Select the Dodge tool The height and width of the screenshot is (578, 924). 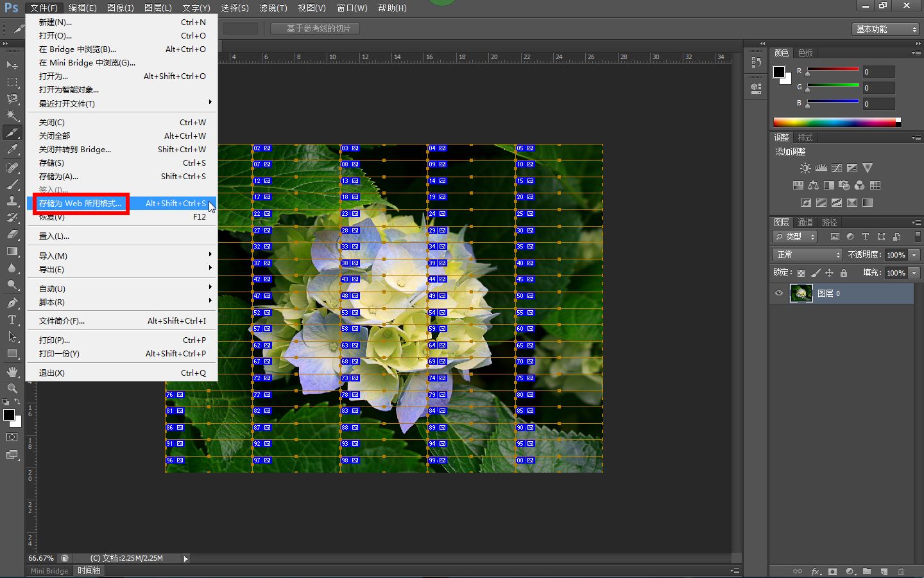[x=12, y=285]
